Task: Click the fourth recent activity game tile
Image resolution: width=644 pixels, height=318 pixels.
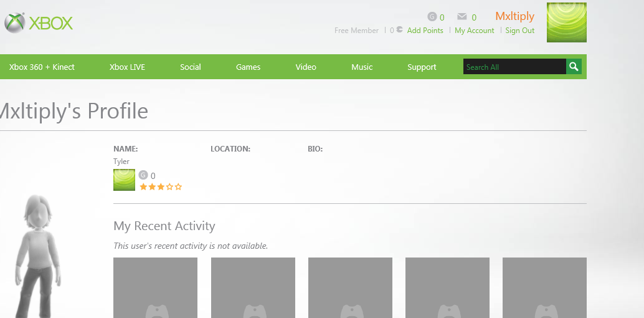Action: click(x=447, y=288)
